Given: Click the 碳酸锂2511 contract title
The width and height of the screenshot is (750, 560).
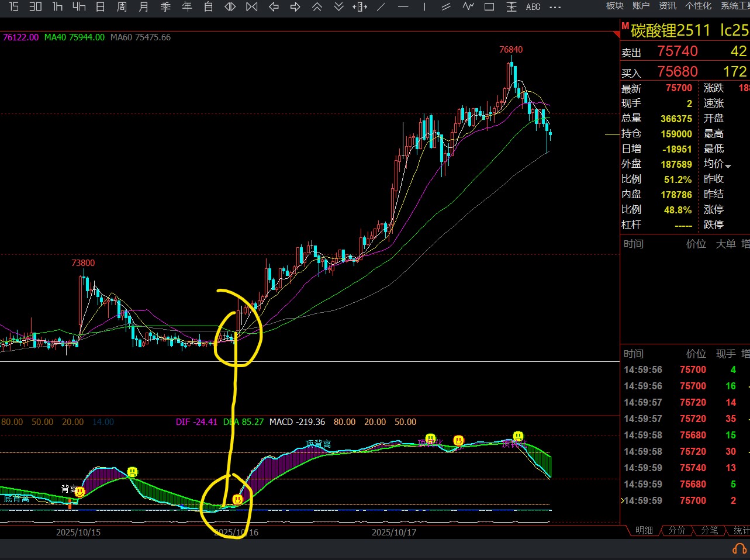Looking at the screenshot, I should pyautogui.click(x=670, y=30).
